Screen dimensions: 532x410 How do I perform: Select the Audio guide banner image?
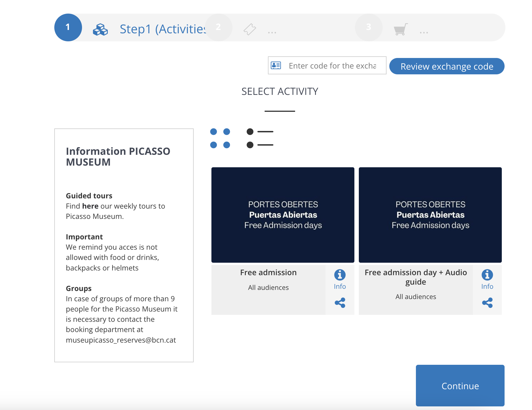(430, 215)
